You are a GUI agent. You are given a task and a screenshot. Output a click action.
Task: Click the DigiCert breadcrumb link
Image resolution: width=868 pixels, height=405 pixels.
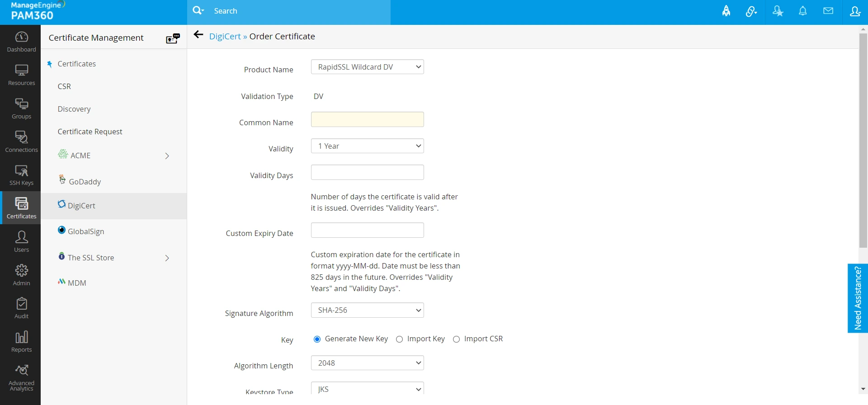225,37
